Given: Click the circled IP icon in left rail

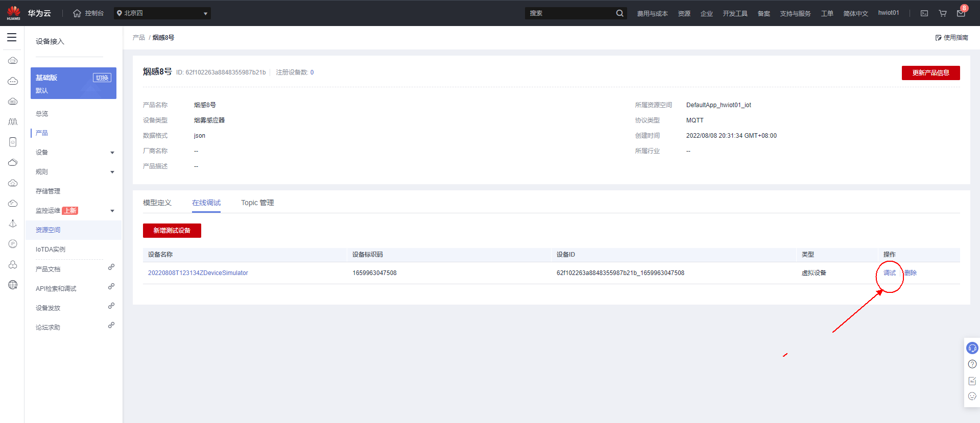Looking at the screenshot, I should [13, 244].
